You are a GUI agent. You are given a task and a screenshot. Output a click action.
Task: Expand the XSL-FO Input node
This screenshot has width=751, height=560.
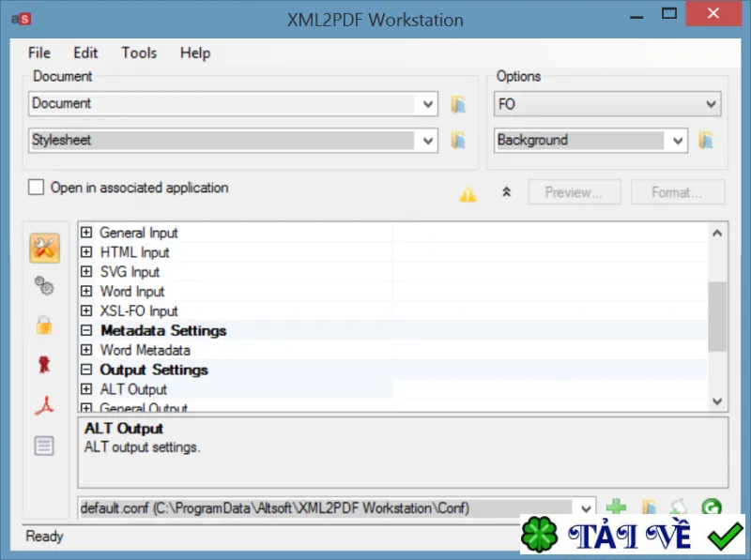[86, 310]
